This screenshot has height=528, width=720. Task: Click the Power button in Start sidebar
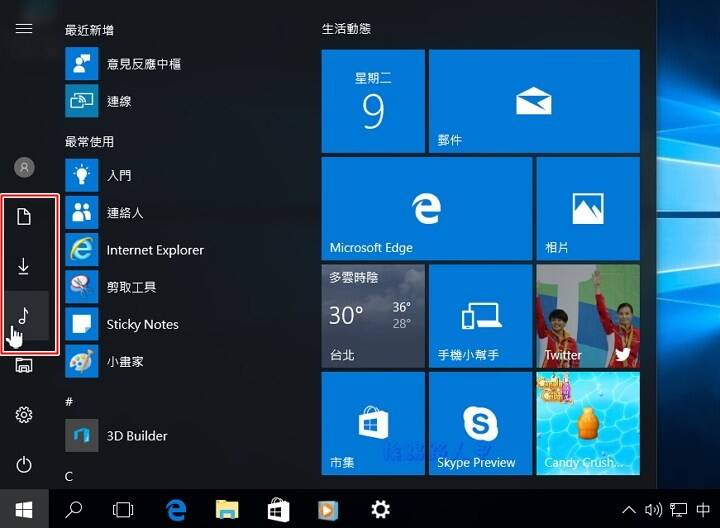(x=24, y=465)
